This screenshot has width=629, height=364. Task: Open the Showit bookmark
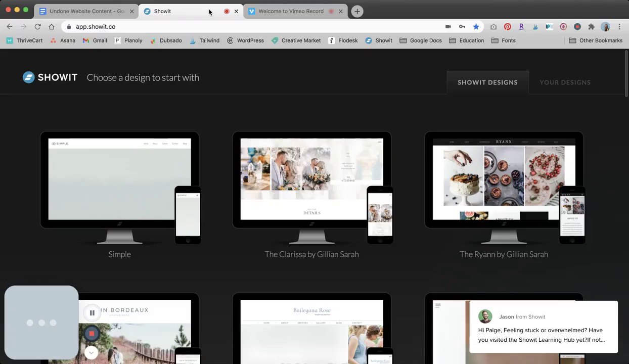[379, 40]
